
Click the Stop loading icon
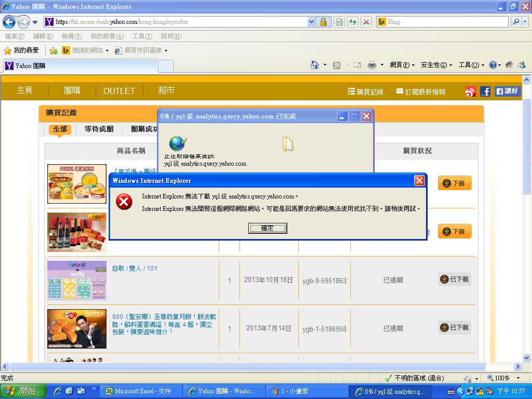click(x=366, y=22)
